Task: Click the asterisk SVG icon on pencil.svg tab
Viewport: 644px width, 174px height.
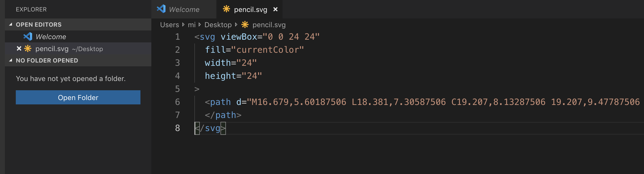Action: pos(226,9)
